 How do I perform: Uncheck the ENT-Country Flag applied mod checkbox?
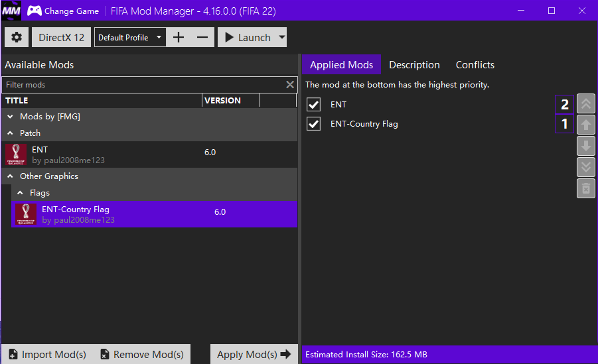tap(313, 123)
